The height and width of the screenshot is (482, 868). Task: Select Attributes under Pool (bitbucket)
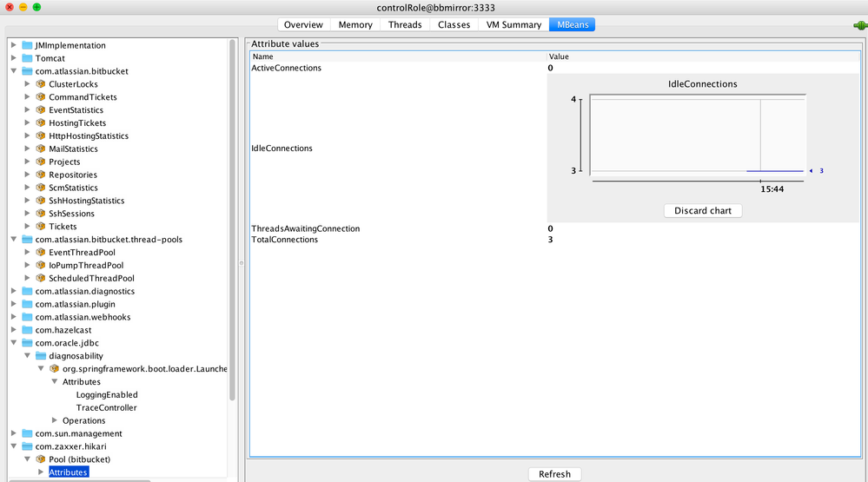coord(68,472)
